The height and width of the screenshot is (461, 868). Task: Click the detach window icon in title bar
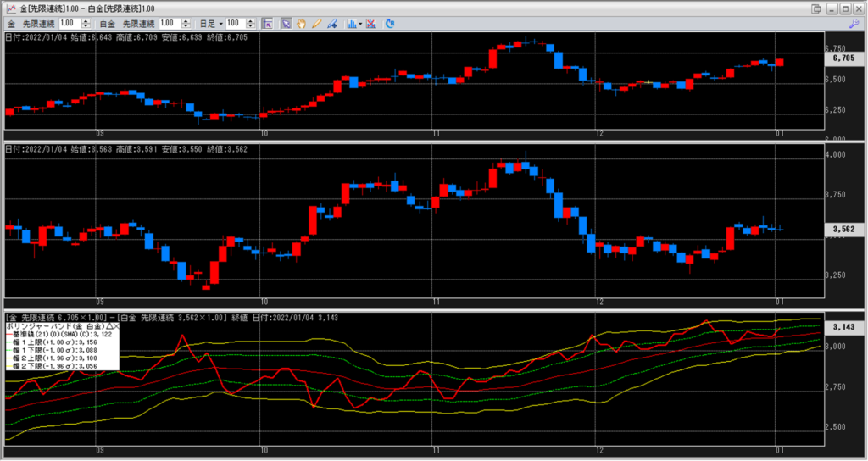tap(815, 8)
